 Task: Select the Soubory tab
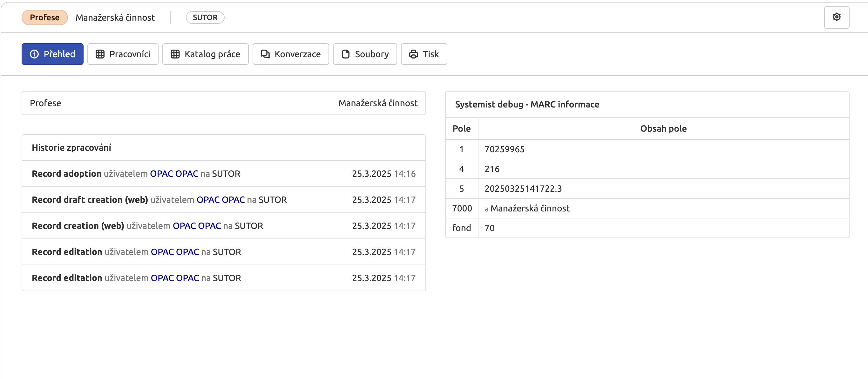point(365,54)
